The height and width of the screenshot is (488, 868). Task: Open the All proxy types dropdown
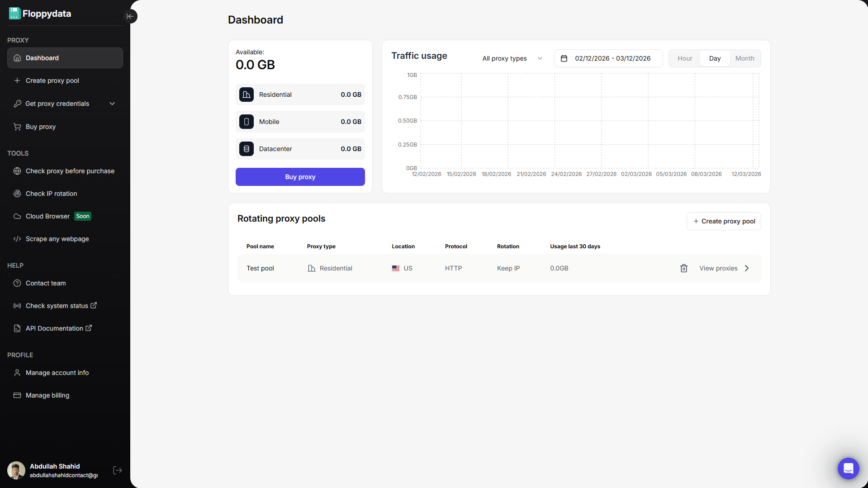point(512,58)
